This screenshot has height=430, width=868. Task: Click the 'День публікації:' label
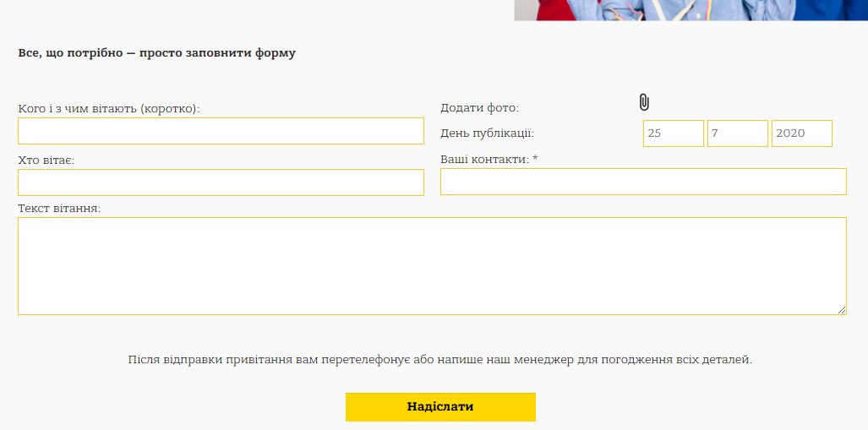click(x=487, y=133)
